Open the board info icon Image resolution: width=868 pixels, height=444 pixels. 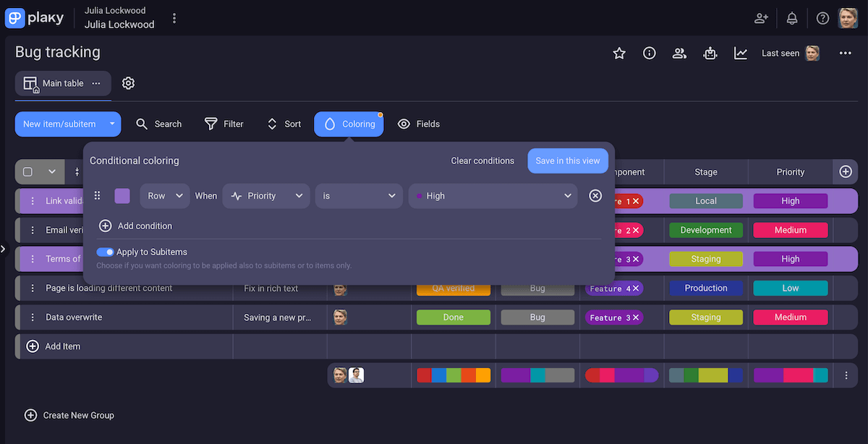click(x=649, y=53)
